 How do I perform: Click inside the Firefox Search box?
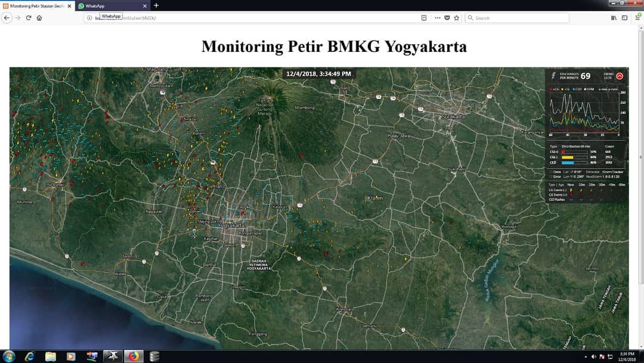[519, 18]
